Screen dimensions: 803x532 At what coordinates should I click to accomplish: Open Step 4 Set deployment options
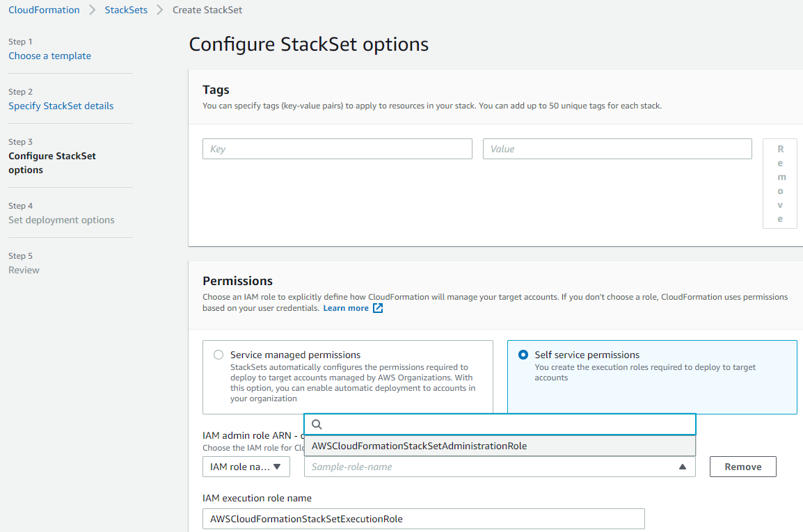[x=61, y=220]
